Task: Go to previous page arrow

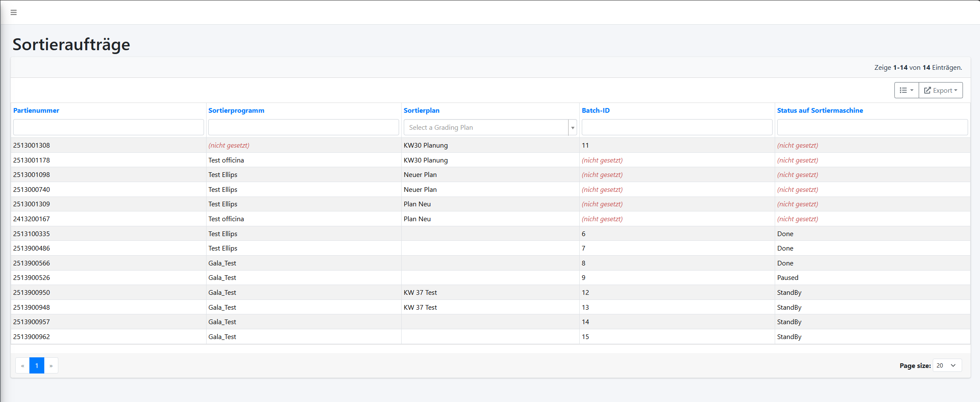Action: (23, 366)
